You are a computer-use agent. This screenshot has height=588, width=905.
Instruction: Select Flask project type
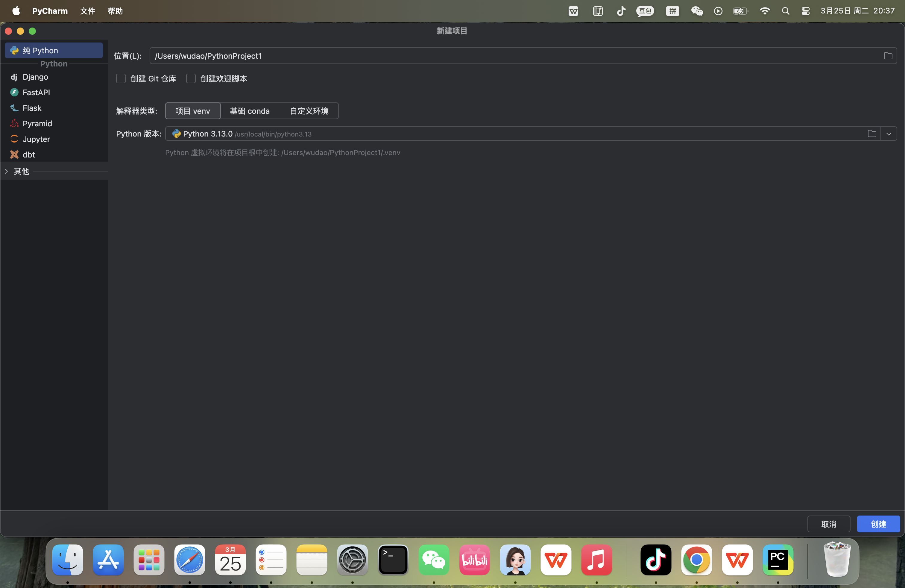pyautogui.click(x=32, y=108)
